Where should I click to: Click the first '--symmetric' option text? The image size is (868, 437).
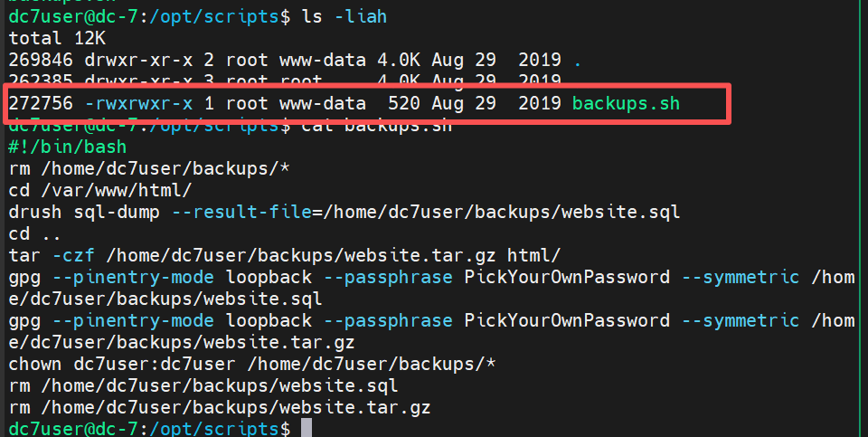pos(741,276)
